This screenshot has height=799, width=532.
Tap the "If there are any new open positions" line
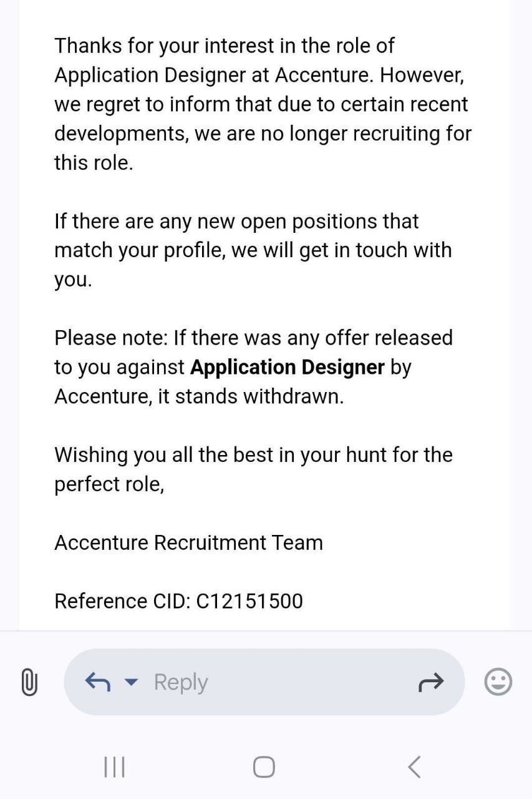236,221
